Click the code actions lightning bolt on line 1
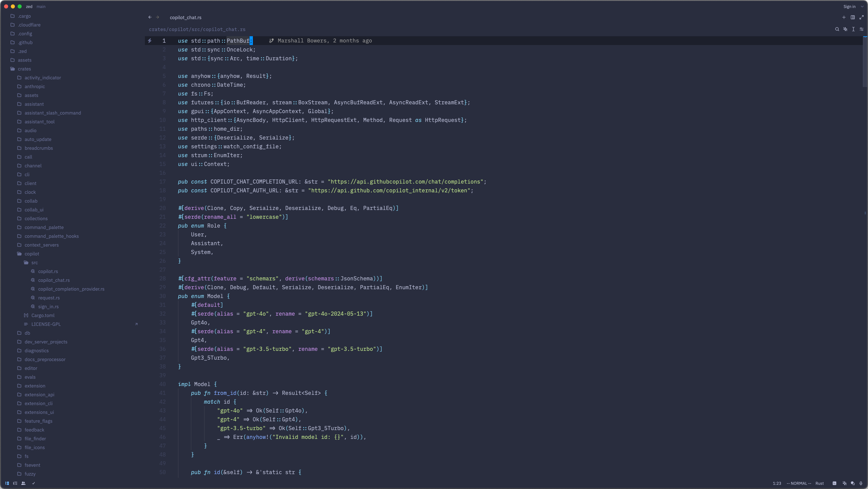Screen dimensions: 868x489 (x=149, y=41)
